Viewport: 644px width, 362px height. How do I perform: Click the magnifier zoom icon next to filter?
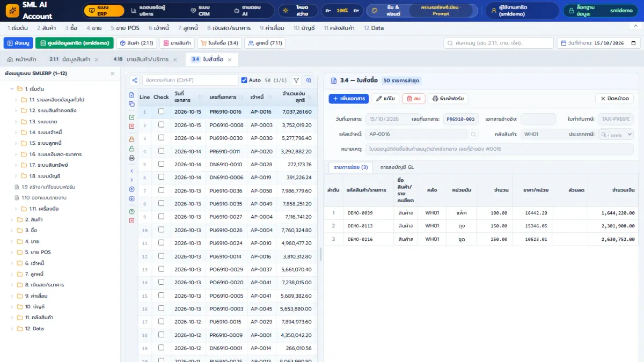click(x=309, y=80)
